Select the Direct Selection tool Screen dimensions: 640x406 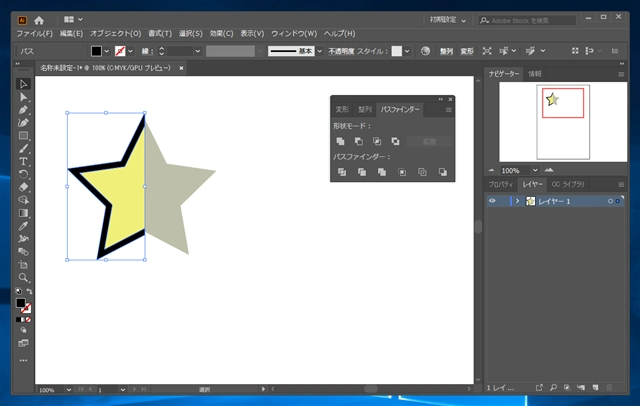point(23,97)
